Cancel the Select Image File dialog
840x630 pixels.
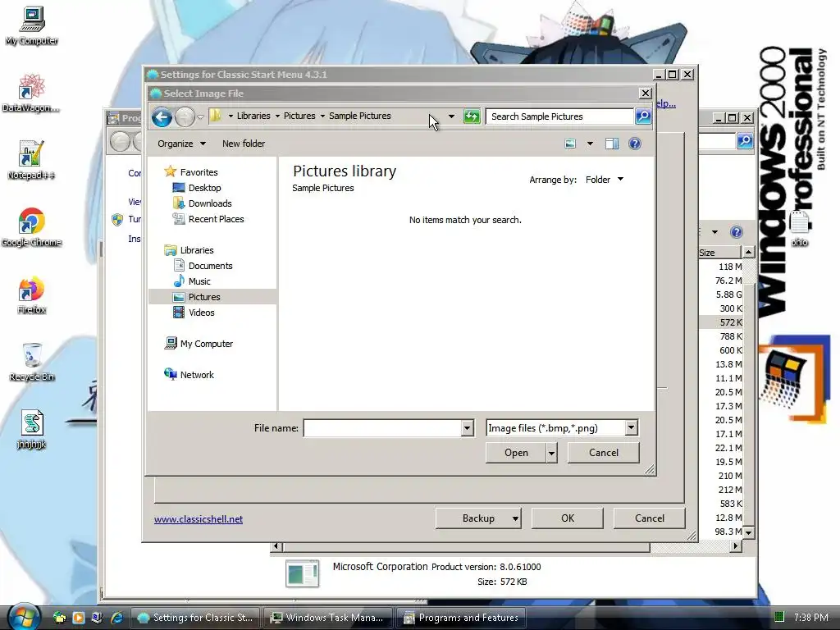tap(603, 453)
